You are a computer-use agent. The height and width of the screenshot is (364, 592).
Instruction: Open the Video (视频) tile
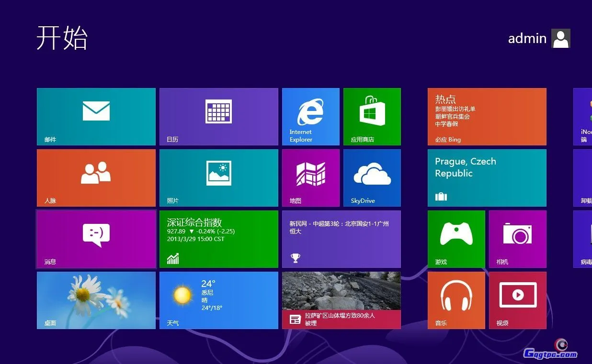(x=517, y=300)
